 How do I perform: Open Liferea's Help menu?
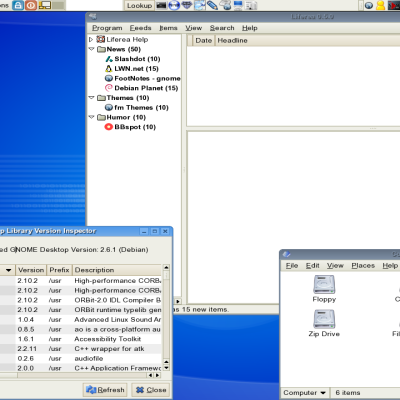click(x=250, y=28)
